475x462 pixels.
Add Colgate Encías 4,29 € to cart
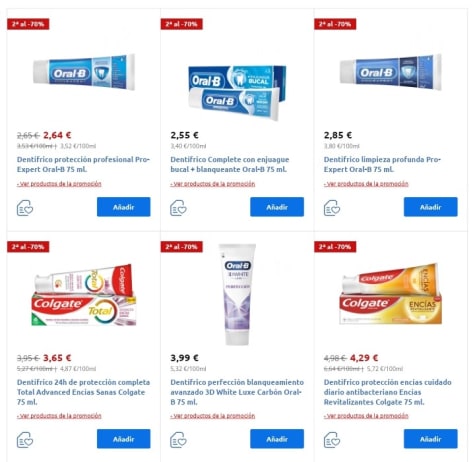pyautogui.click(x=431, y=439)
